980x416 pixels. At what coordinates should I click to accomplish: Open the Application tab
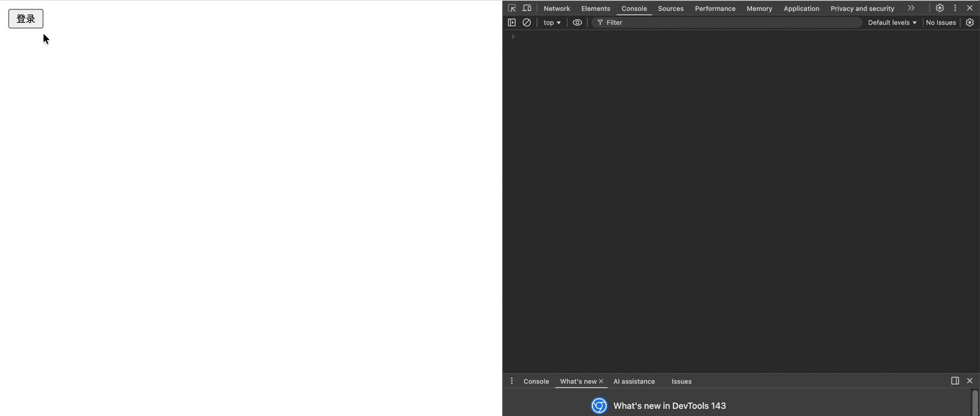pos(801,8)
